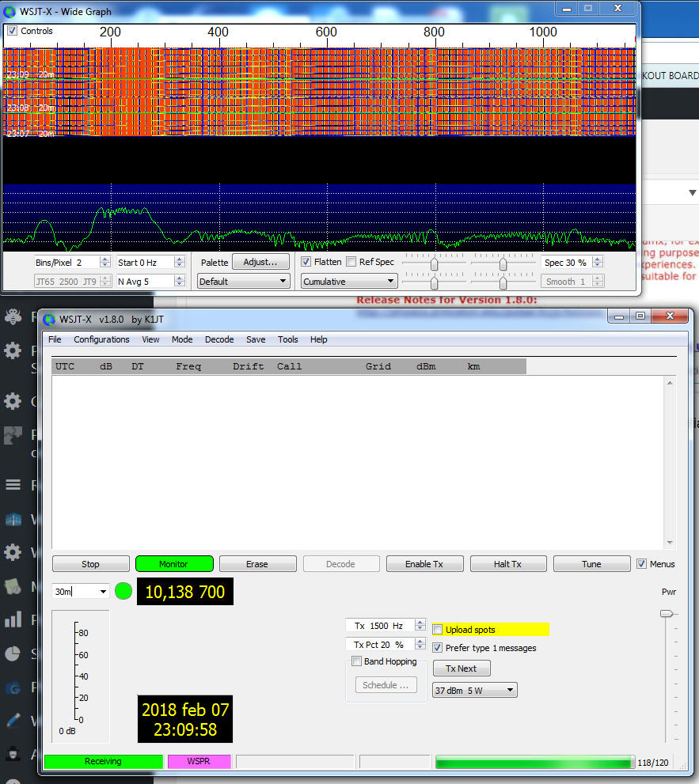Image resolution: width=699 pixels, height=784 pixels.
Task: Enable the Upload spots checkbox
Action: click(437, 630)
